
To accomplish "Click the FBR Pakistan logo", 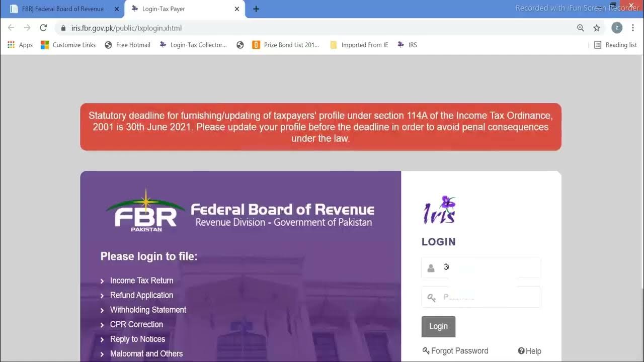I will point(145,211).
